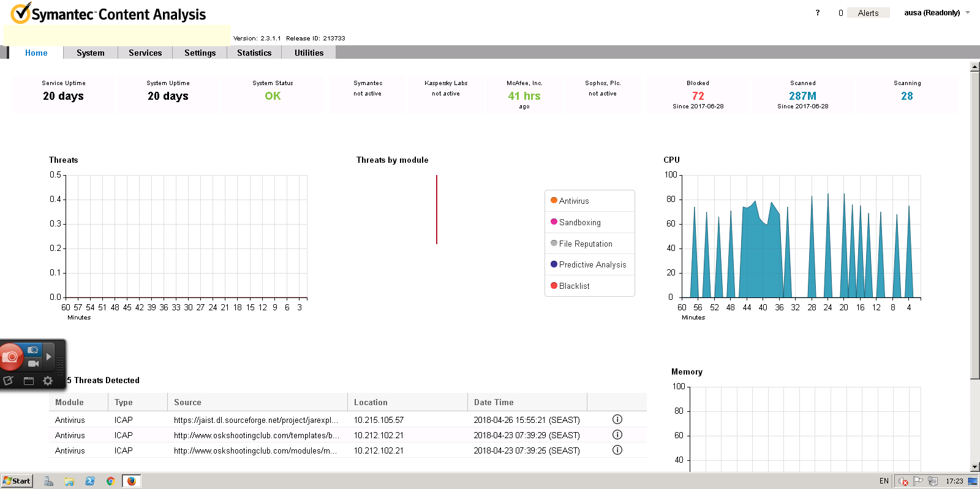The height and width of the screenshot is (489, 980).
Task: Open the recorder's annotate/edit tool
Action: click(x=8, y=381)
